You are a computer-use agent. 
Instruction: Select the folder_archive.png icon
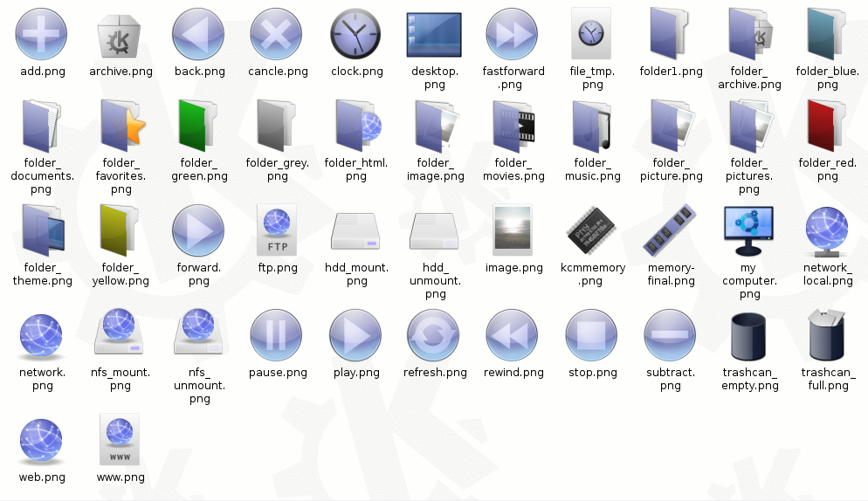point(749,33)
